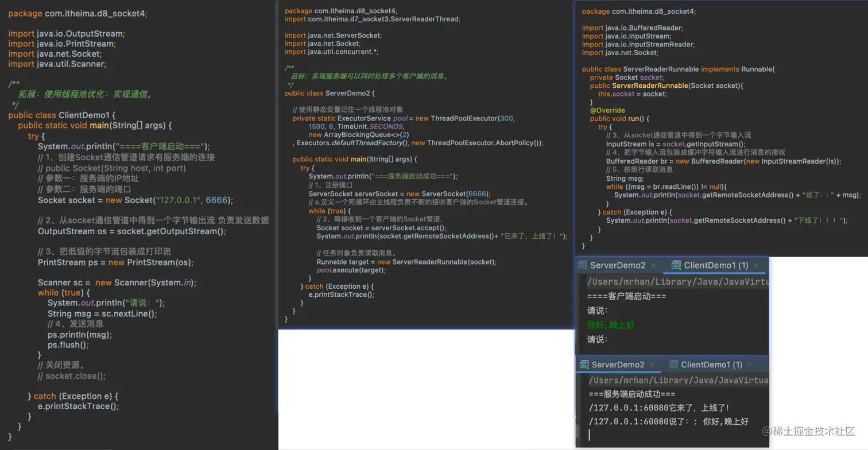Click the line String msg; in ServerReaderRunnable

[x=625, y=179]
